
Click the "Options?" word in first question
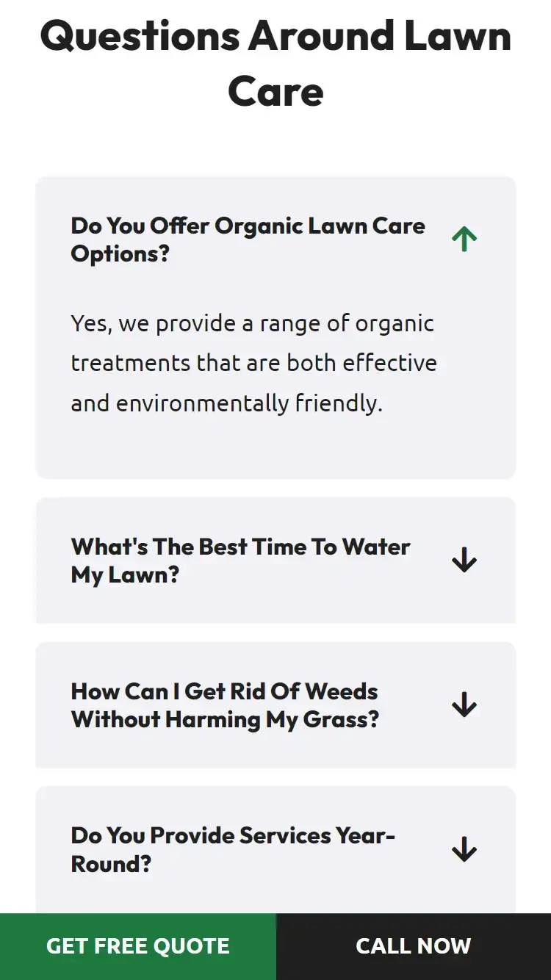(120, 254)
